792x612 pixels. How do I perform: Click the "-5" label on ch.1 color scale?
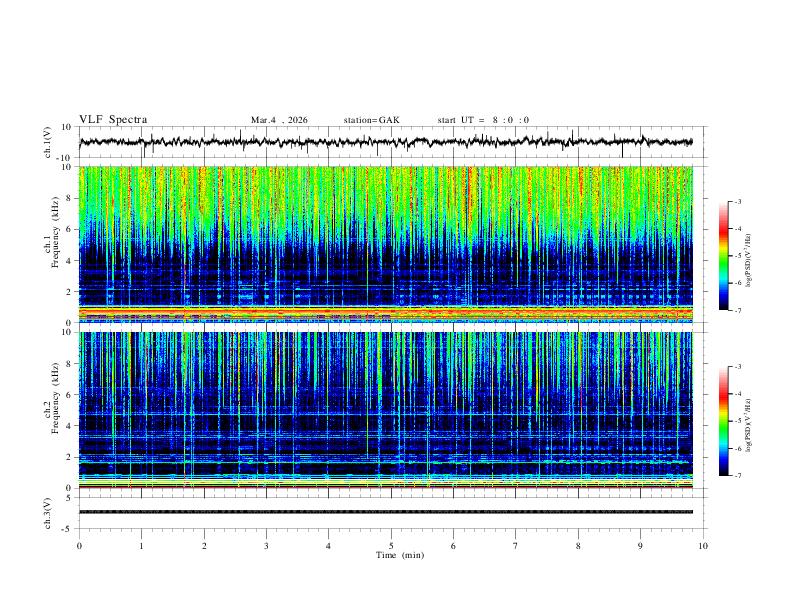coord(738,256)
